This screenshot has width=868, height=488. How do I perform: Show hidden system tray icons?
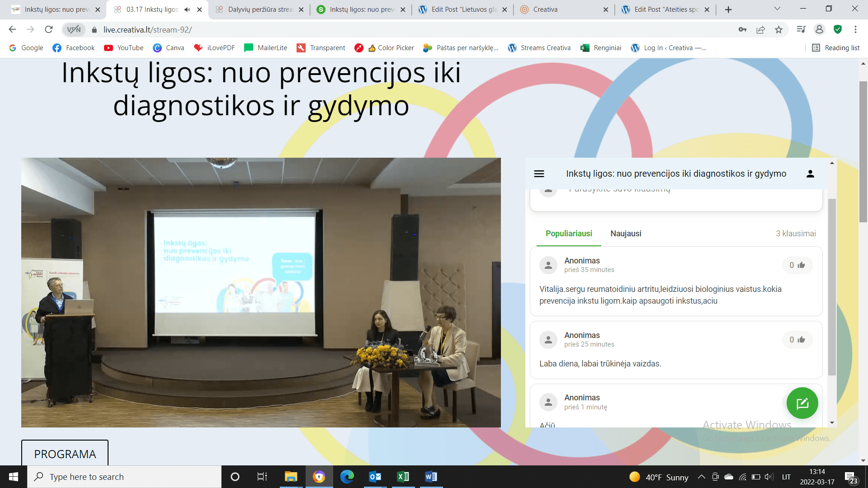tap(701, 477)
